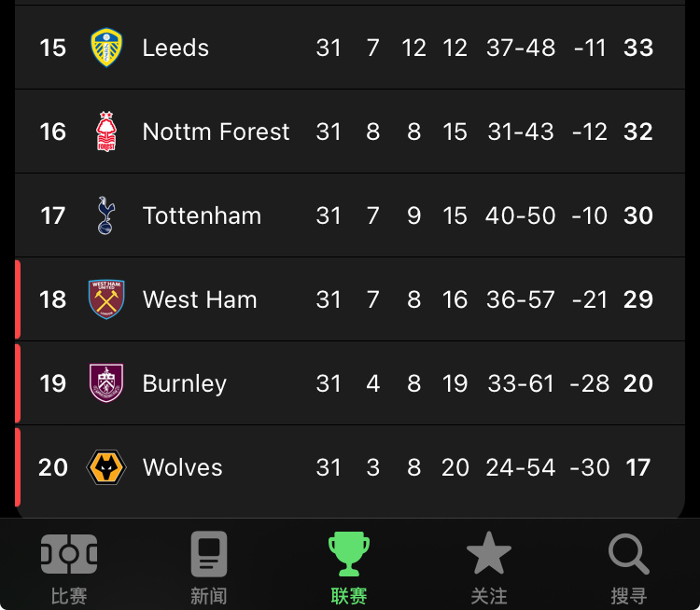This screenshot has width=700, height=610.
Task: Open Leeds team name
Action: tap(175, 48)
